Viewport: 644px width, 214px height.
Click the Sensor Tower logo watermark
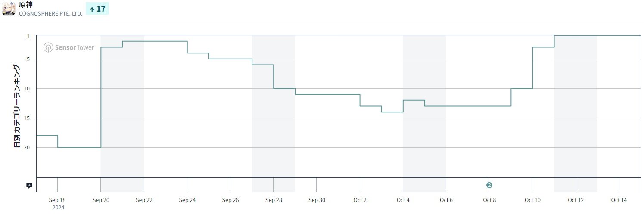pyautogui.click(x=69, y=47)
